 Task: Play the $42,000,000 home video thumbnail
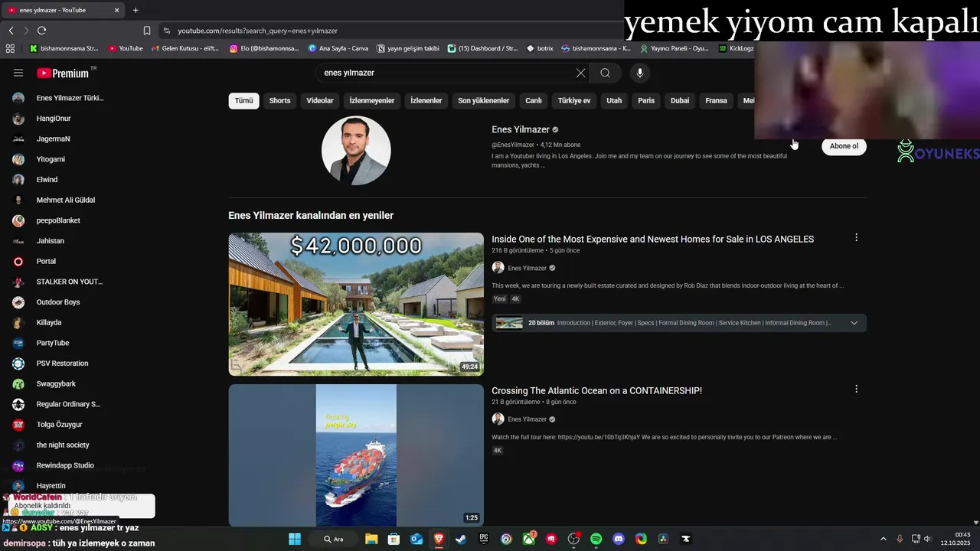pyautogui.click(x=356, y=304)
